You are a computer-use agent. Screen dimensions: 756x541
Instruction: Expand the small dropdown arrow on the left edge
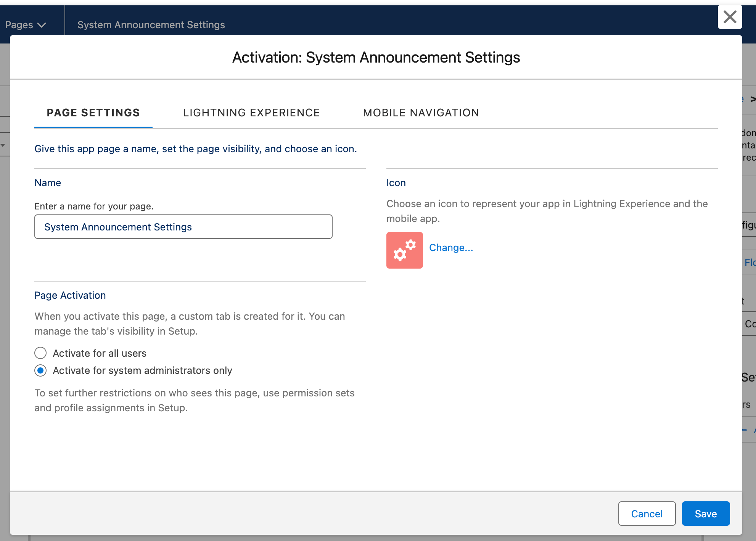[3, 145]
